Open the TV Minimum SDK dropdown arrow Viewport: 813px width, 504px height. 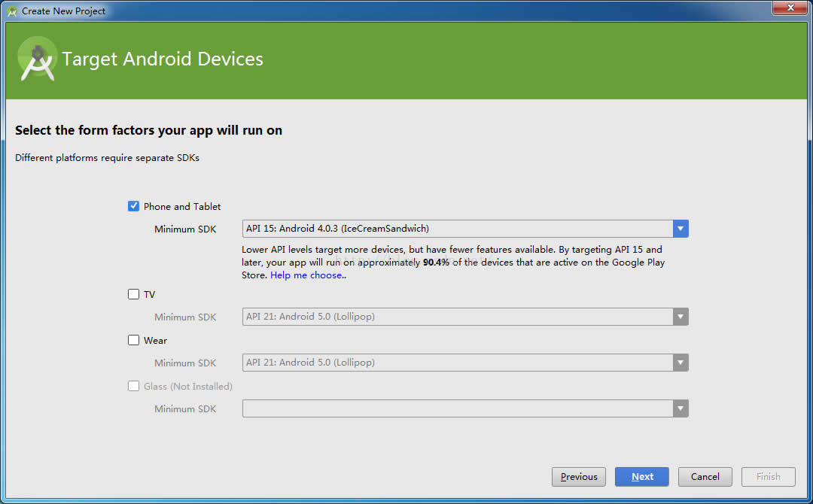[681, 317]
